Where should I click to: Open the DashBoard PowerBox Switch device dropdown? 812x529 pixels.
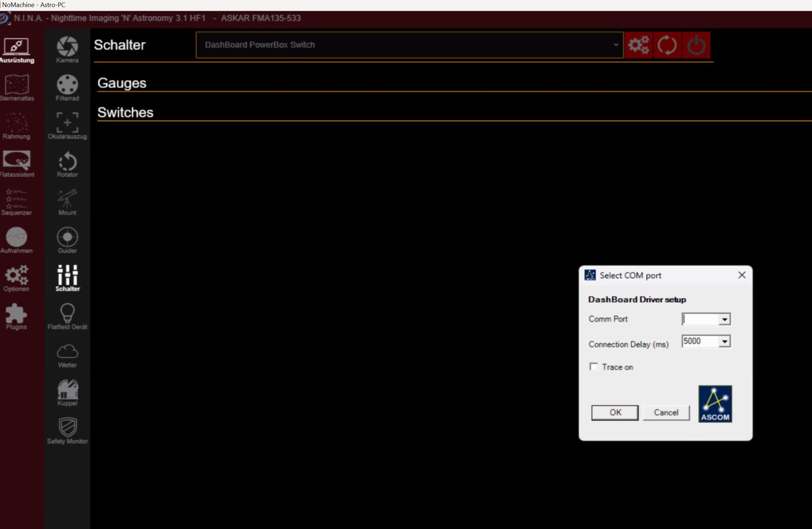click(409, 45)
